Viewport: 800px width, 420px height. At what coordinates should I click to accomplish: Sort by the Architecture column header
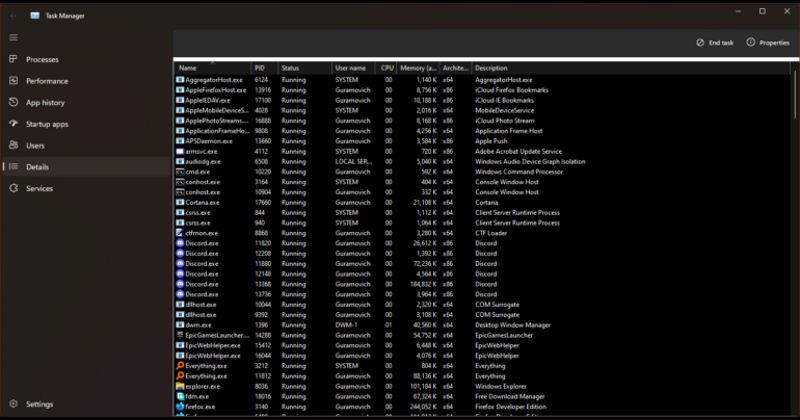tap(455, 68)
